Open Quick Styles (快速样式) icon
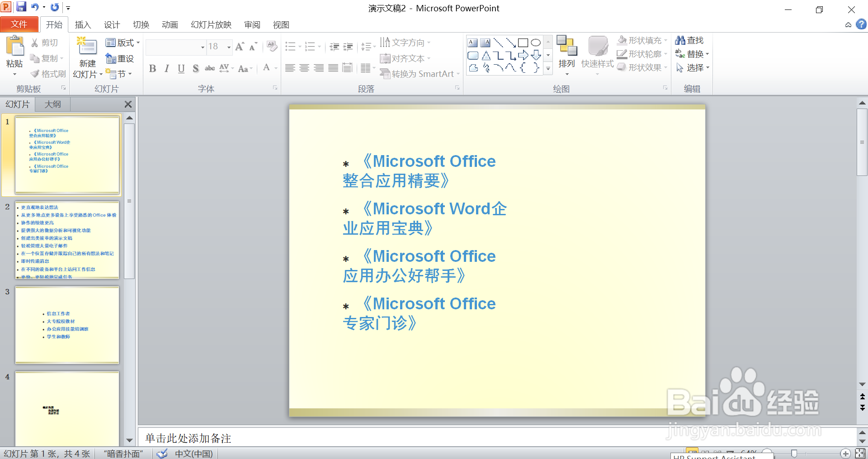The height and width of the screenshot is (459, 868). tap(598, 47)
